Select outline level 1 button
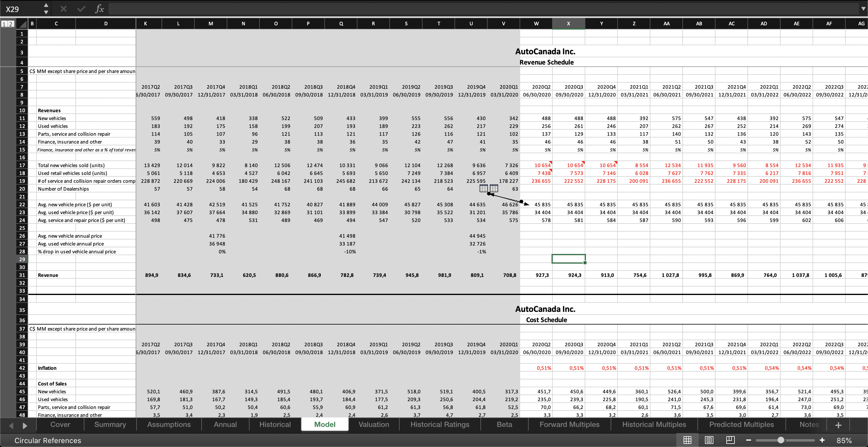The width and height of the screenshot is (868, 447). click(x=4, y=24)
